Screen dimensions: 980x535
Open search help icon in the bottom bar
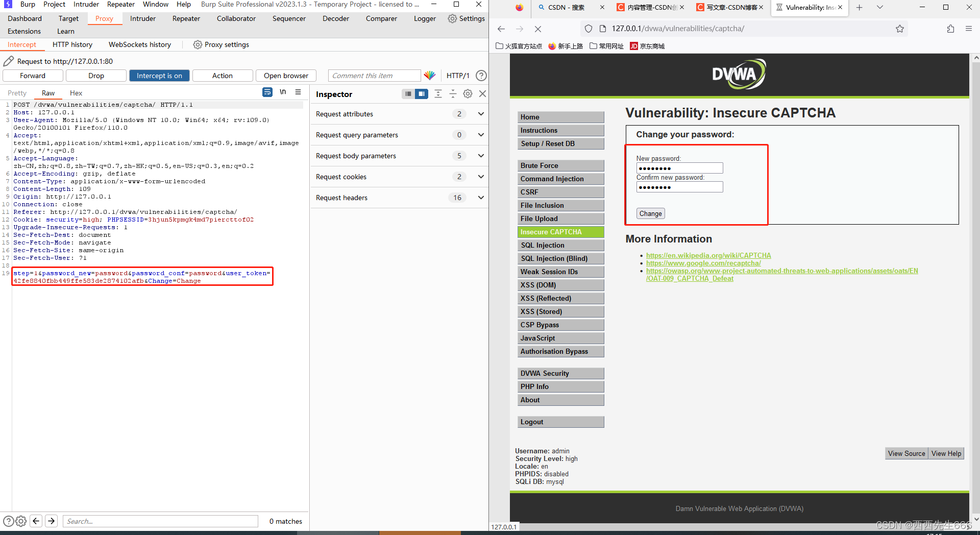(x=9, y=521)
